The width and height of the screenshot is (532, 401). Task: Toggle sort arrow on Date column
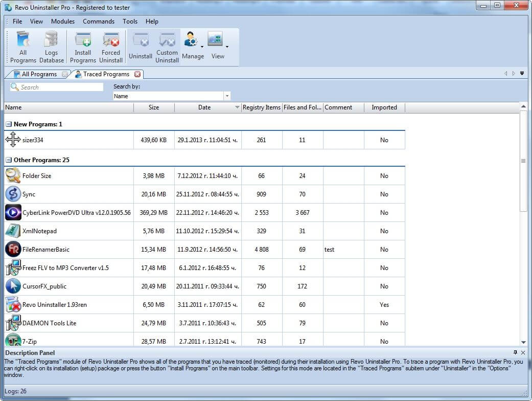pyautogui.click(x=237, y=107)
